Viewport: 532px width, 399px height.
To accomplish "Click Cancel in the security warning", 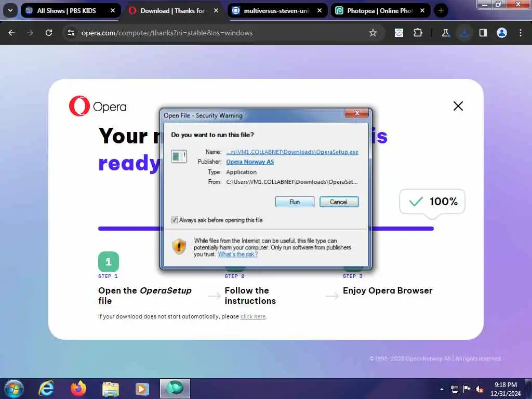I will click(x=339, y=202).
